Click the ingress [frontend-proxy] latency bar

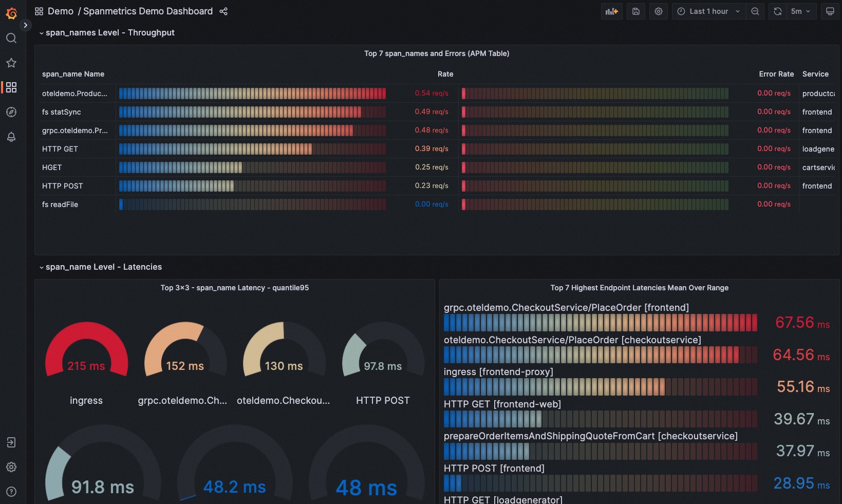coord(600,387)
